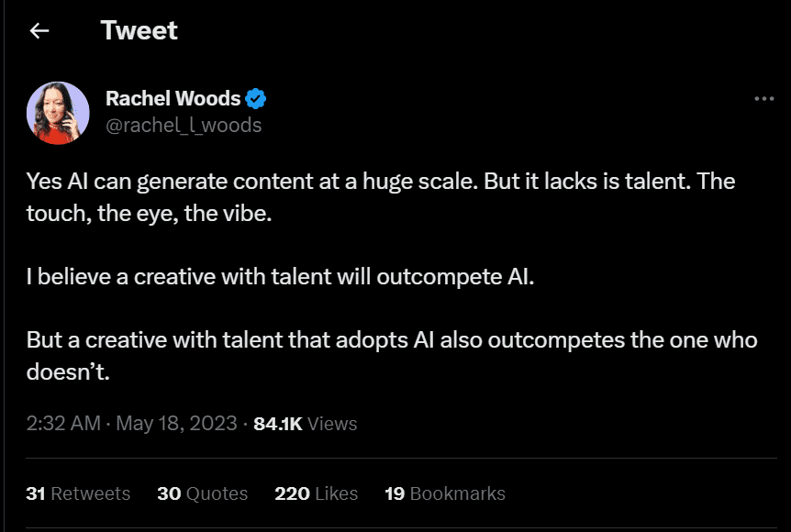
Task: View the 31 Retweets list
Action: (78, 493)
